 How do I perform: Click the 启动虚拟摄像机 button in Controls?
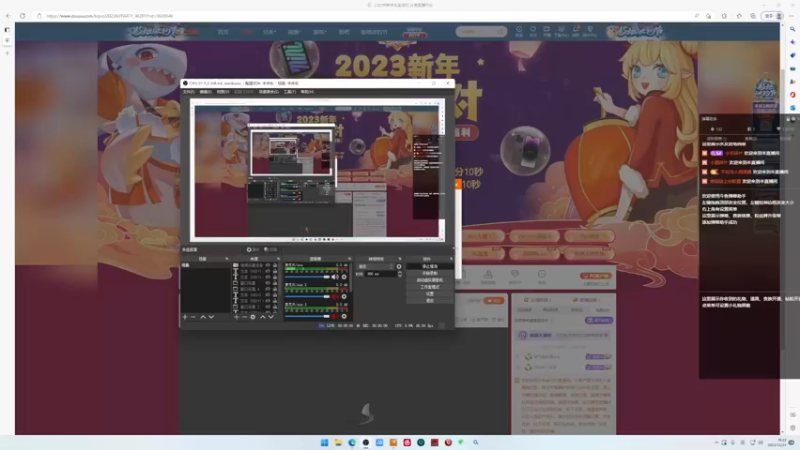(430, 280)
